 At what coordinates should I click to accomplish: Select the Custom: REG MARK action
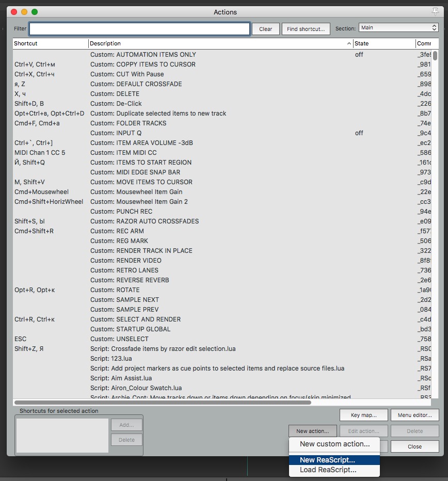coord(222,241)
